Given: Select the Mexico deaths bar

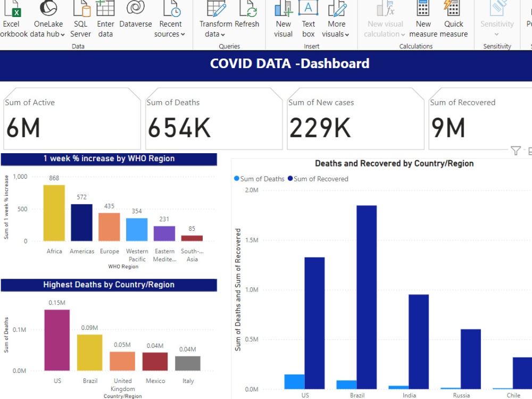Looking at the screenshot, I should [x=155, y=361].
